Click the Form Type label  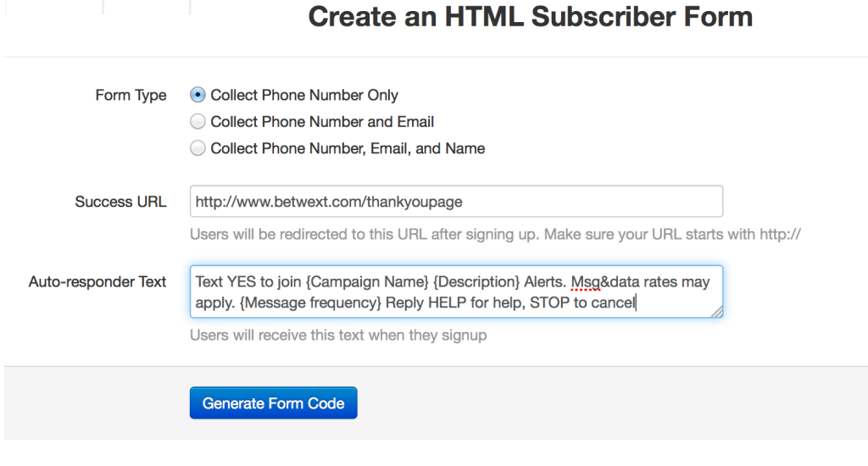click(131, 95)
